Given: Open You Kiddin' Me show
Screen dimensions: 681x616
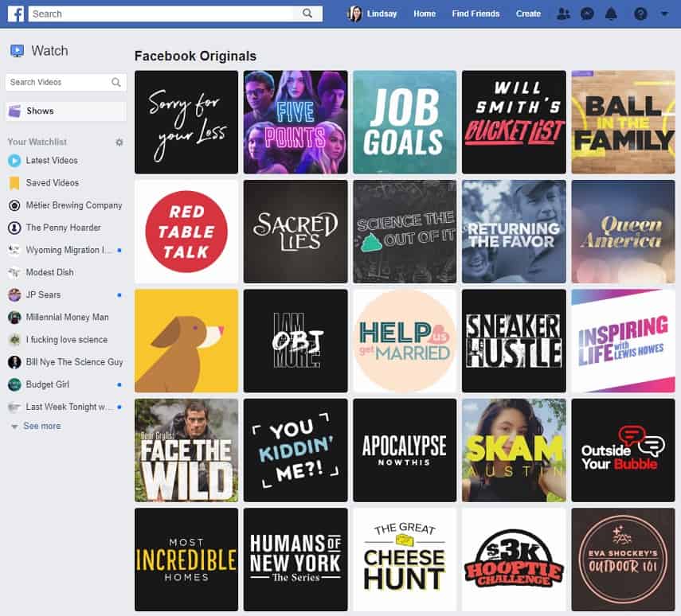Looking at the screenshot, I should point(295,450).
